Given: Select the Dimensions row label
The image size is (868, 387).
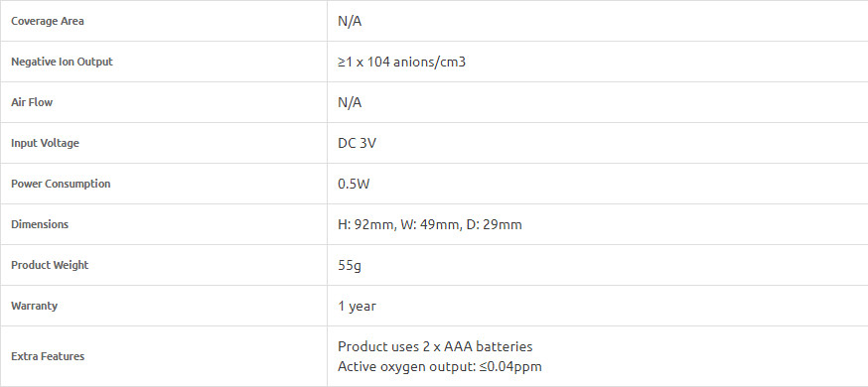Looking at the screenshot, I should click(x=40, y=224).
